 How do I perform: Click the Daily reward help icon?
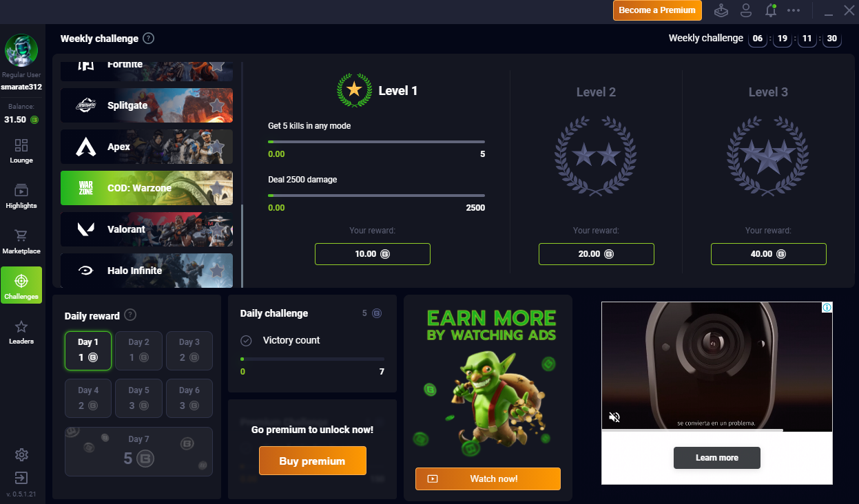130,315
